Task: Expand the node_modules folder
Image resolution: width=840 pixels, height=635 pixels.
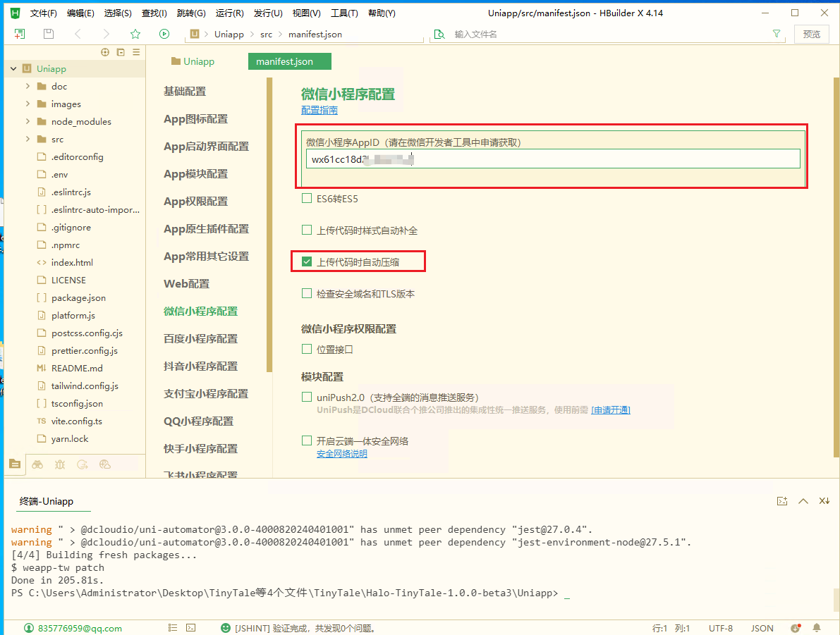Action: click(x=28, y=121)
